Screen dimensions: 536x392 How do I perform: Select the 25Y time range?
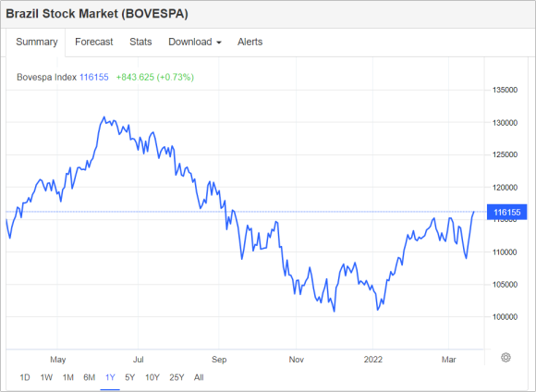[177, 377]
